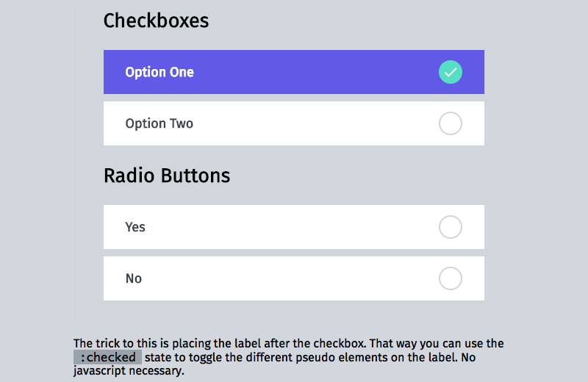
Task: Click the Option One label text
Action: (x=159, y=72)
